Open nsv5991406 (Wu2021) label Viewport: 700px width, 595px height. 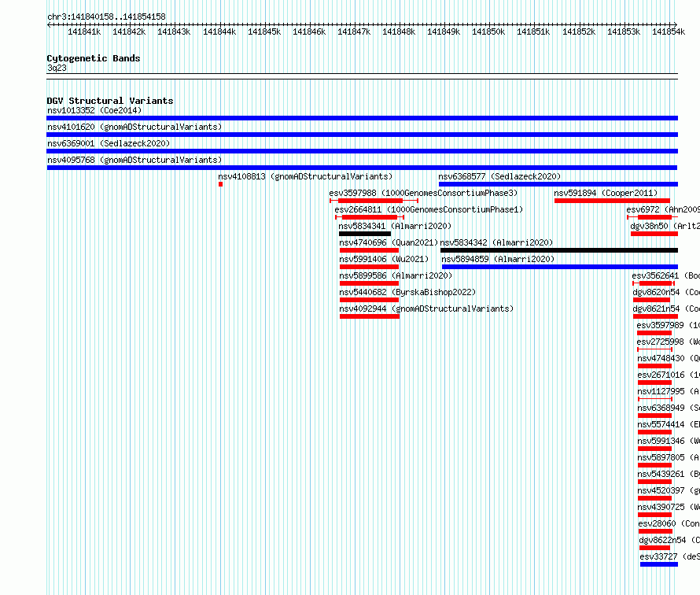point(384,259)
